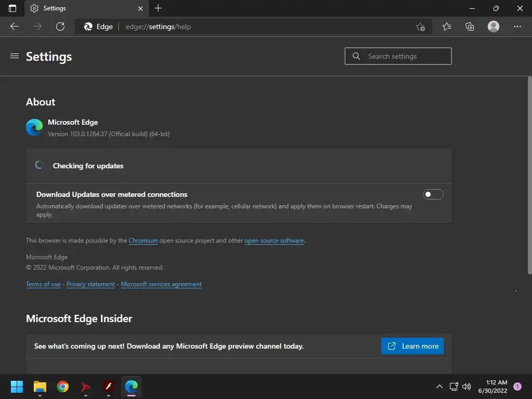Refresh the page with reload icon

[60, 26]
